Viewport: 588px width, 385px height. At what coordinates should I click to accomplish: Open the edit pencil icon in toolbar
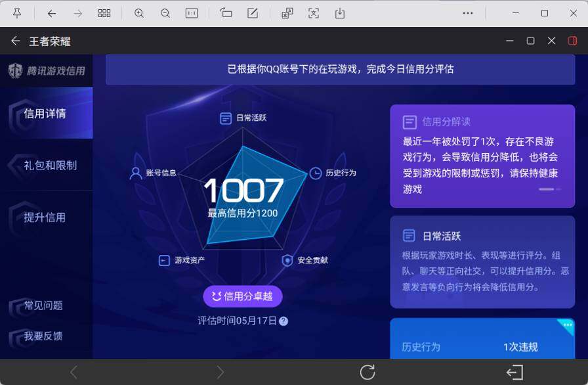(x=253, y=13)
